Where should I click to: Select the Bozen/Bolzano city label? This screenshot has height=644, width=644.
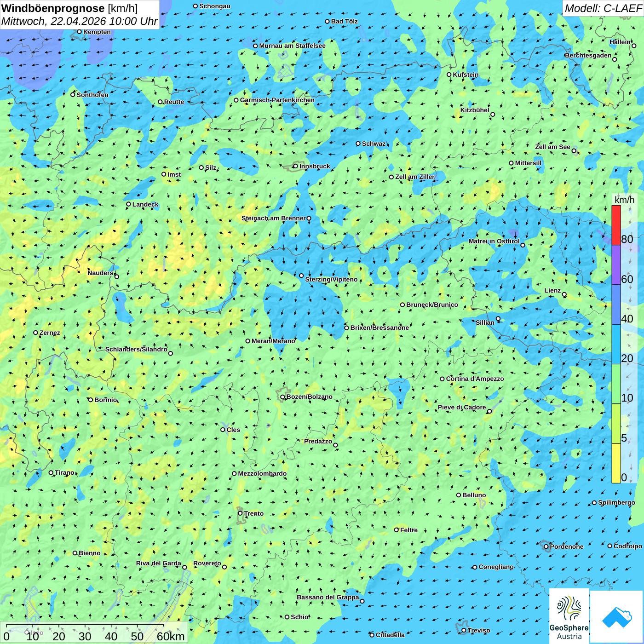tap(309, 397)
